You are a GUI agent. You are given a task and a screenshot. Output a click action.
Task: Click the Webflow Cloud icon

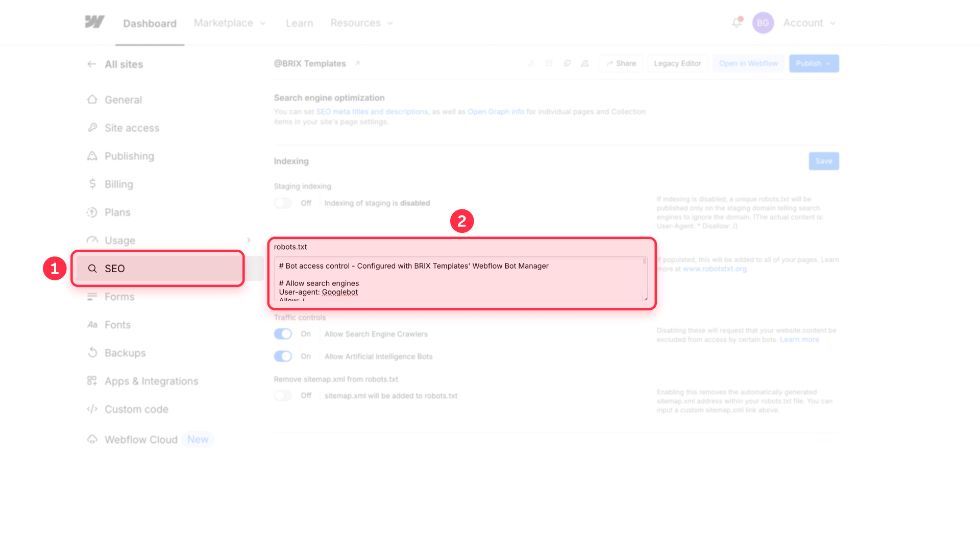[92, 439]
